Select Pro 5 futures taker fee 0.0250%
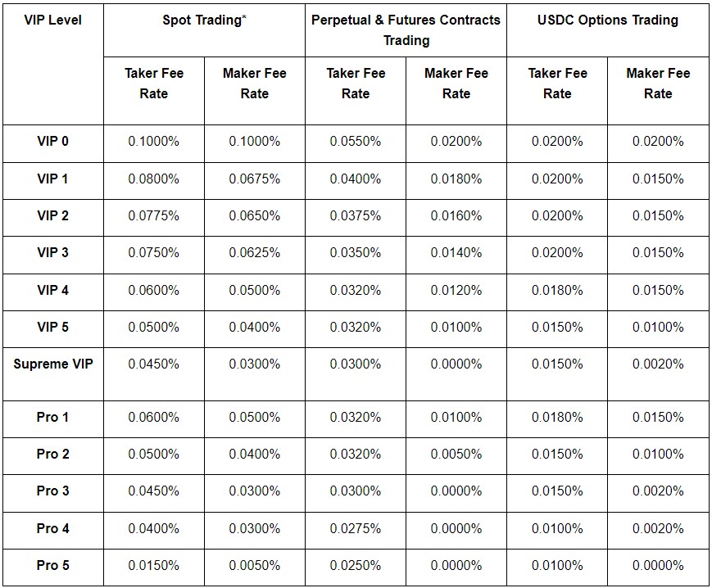 (356, 565)
